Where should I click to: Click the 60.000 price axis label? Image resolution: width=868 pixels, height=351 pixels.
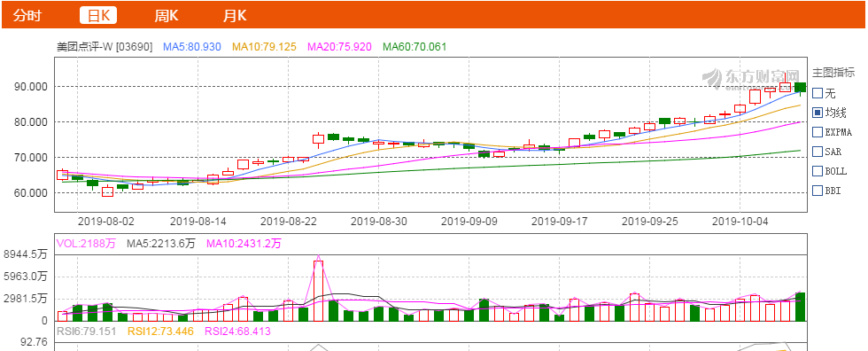click(x=32, y=192)
